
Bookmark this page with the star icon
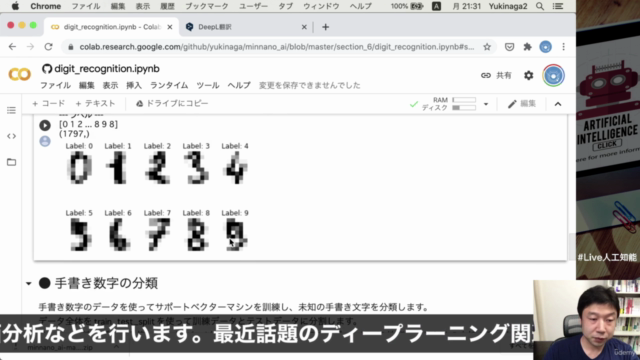[x=487, y=47]
